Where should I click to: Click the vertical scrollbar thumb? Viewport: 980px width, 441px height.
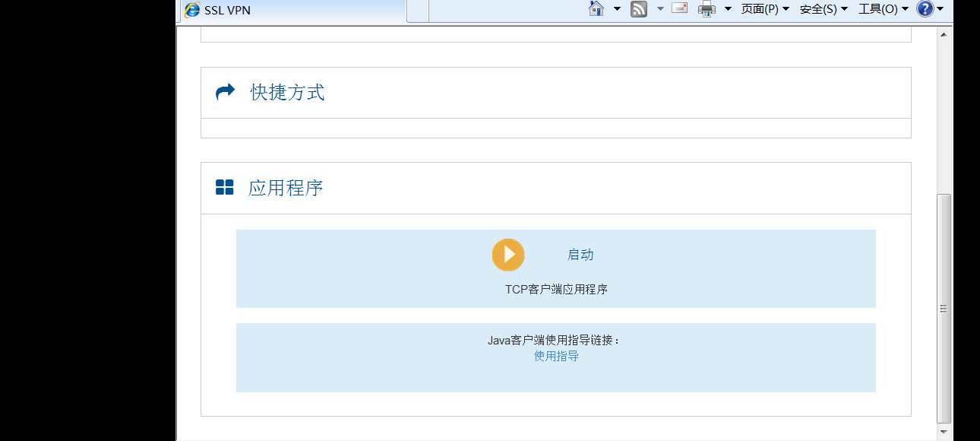pos(944,308)
